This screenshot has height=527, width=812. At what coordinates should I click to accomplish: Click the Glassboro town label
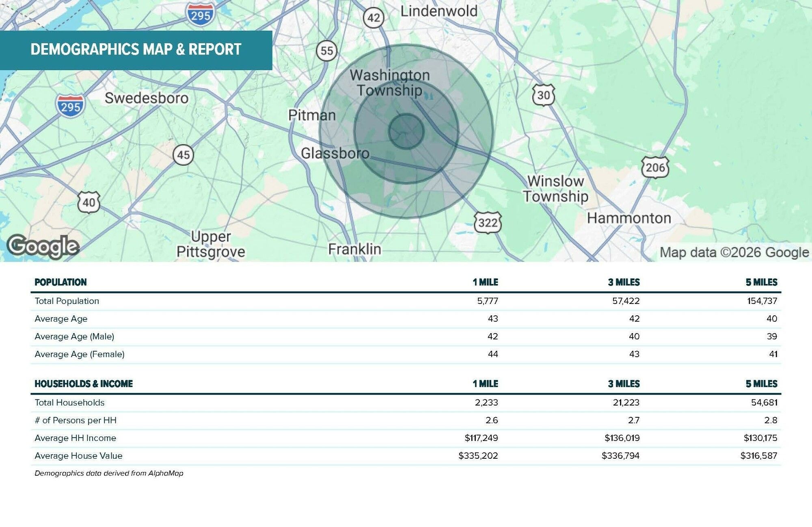click(335, 153)
